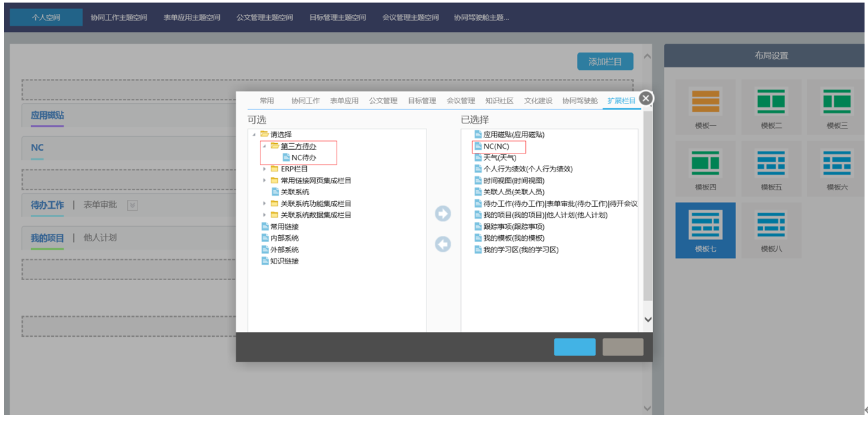Image resolution: width=868 pixels, height=424 pixels.
Task: Expand the 常用链接网页集成栏目 folder
Action: (x=264, y=181)
